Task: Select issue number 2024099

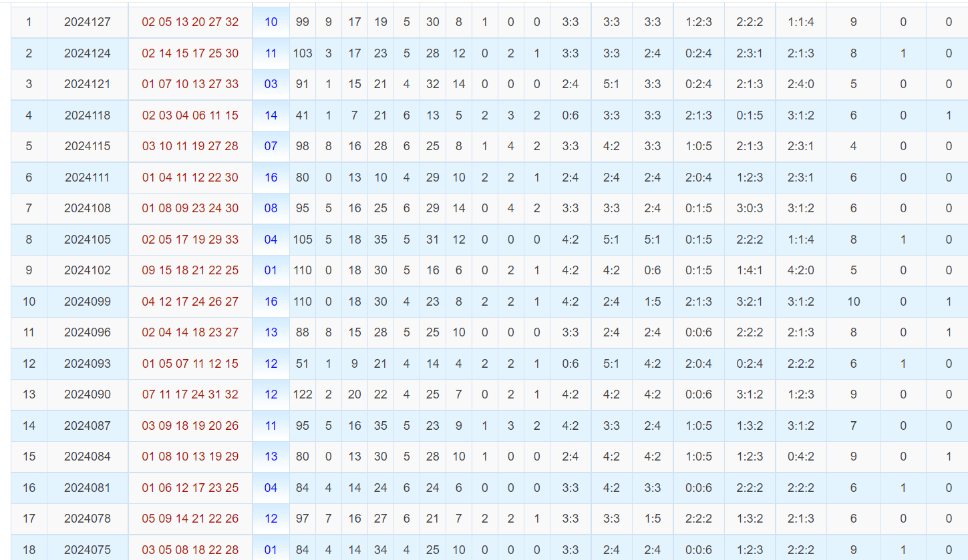Action: (x=88, y=302)
